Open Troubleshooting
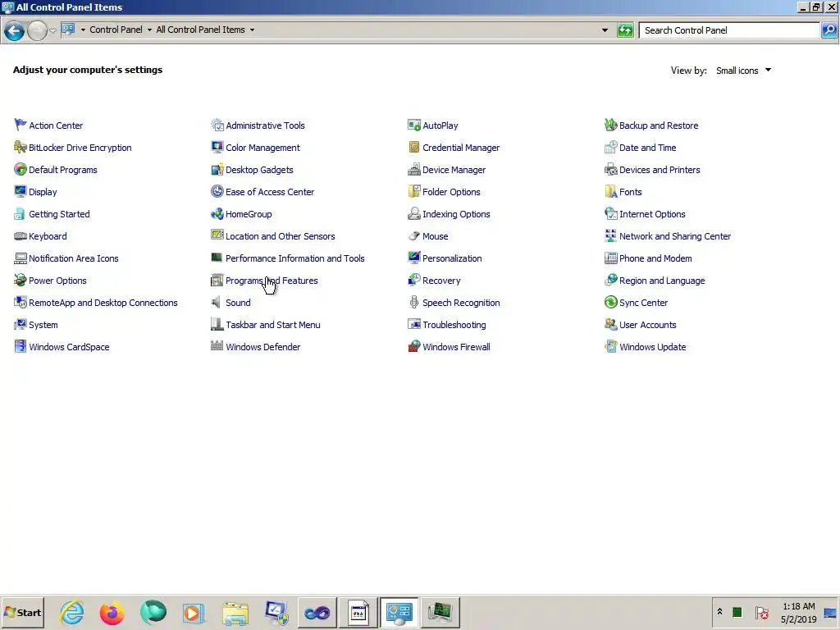This screenshot has height=630, width=840. (x=454, y=325)
